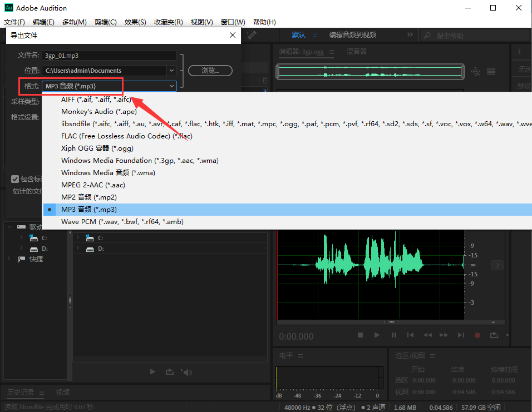Click the Rewind transport icon

click(427, 335)
